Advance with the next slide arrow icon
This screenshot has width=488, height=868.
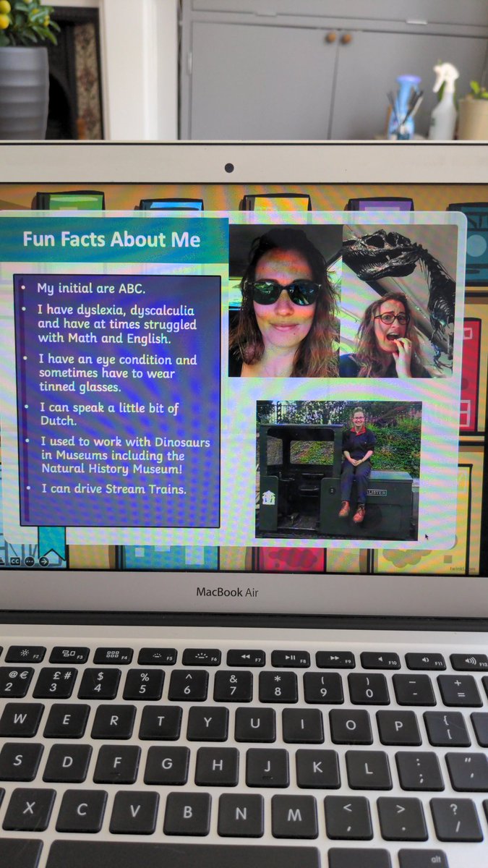pos(44,561)
